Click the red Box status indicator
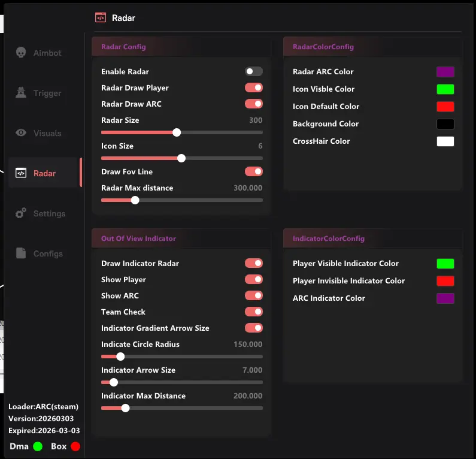This screenshot has height=459, width=476. pos(75,446)
